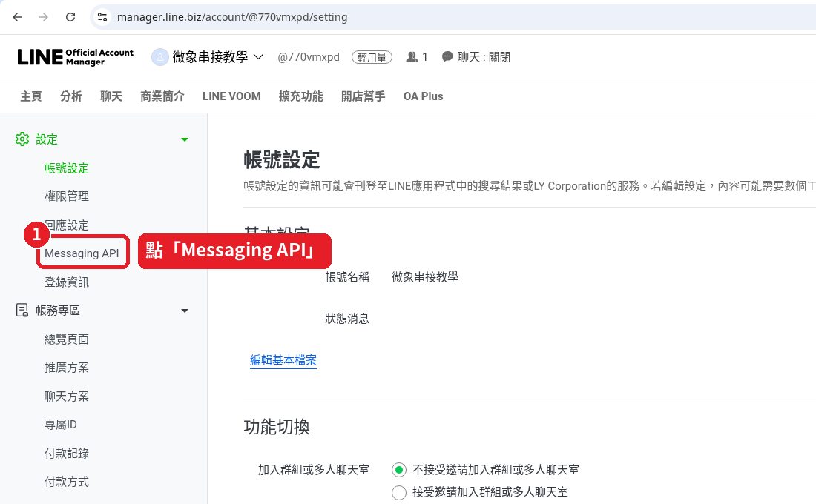The image size is (816, 504).
Task: Click the chat bubble status icon
Action: coord(447,56)
